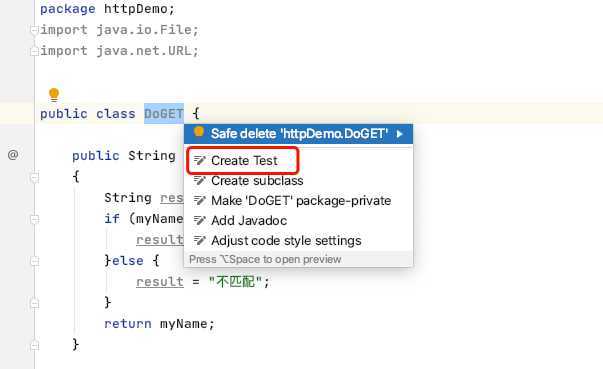603x369 pixels.
Task: Collapse method body fold at opening brace
Action: 34,177
